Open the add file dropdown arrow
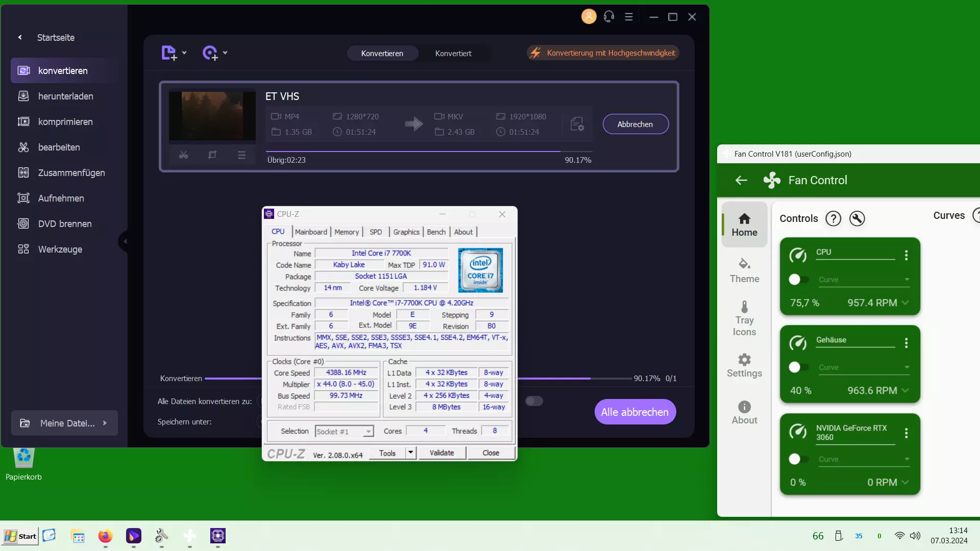 point(184,53)
